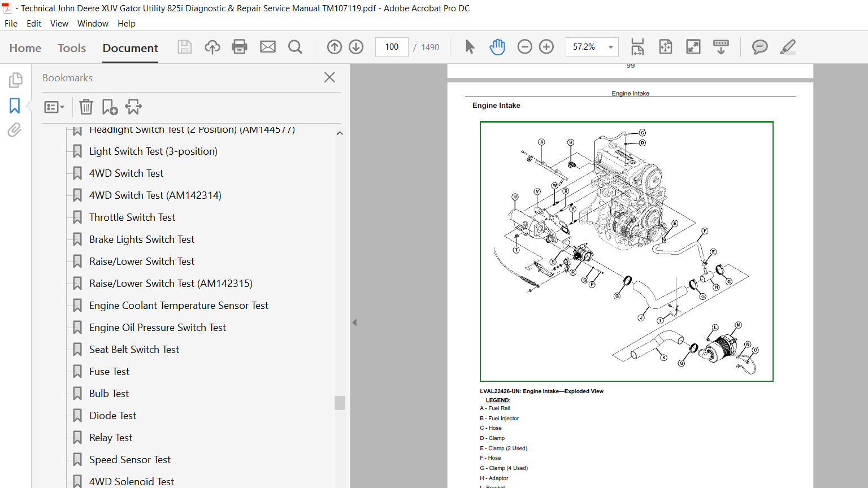
Task: Print the document with printer icon
Action: point(240,47)
